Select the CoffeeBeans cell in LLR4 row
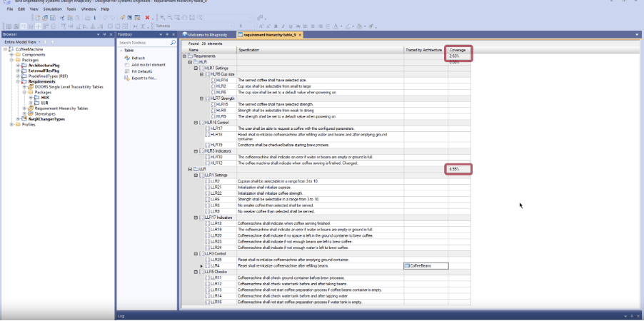Screen dimensions: 644x321 tap(426, 266)
